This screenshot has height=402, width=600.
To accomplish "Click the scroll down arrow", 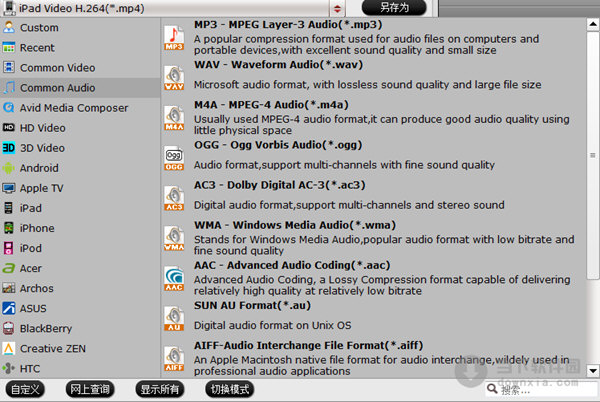I will [x=593, y=370].
